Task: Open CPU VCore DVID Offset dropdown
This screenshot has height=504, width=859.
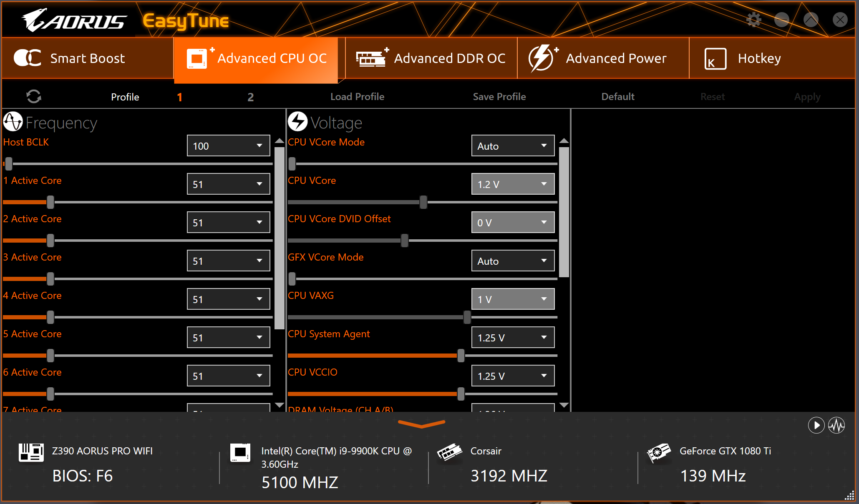Action: (513, 222)
